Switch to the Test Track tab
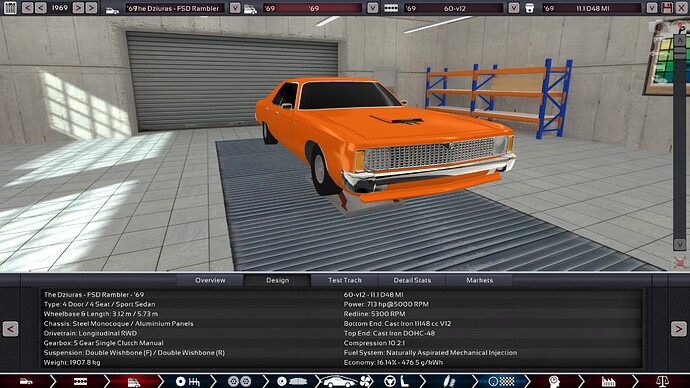Screen dimensions: 690x388 point(345,280)
